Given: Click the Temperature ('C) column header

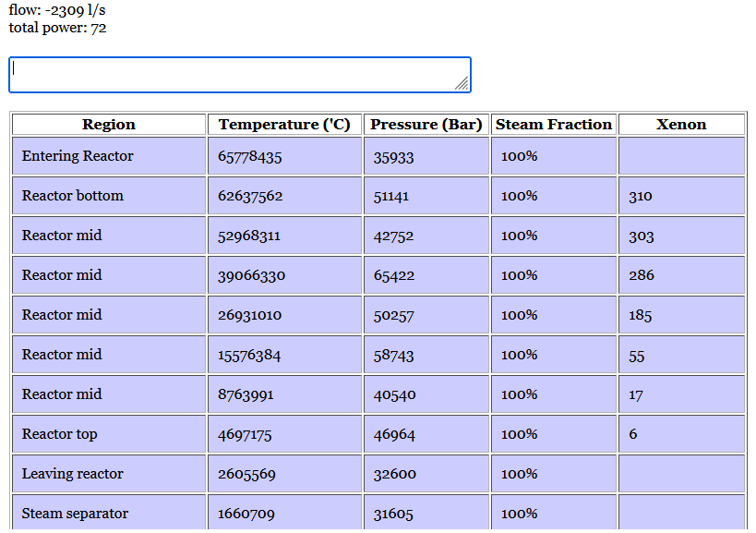Looking at the screenshot, I should click(x=284, y=125).
